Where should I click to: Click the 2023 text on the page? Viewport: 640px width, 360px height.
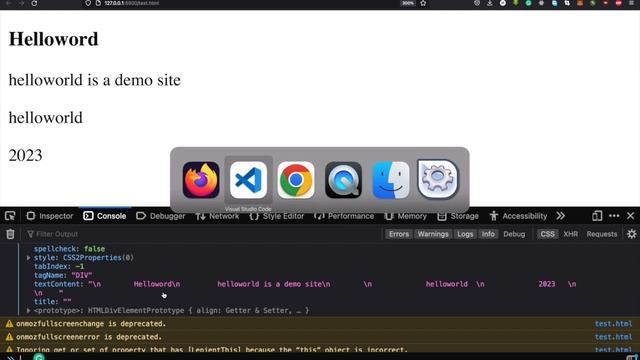tap(25, 156)
